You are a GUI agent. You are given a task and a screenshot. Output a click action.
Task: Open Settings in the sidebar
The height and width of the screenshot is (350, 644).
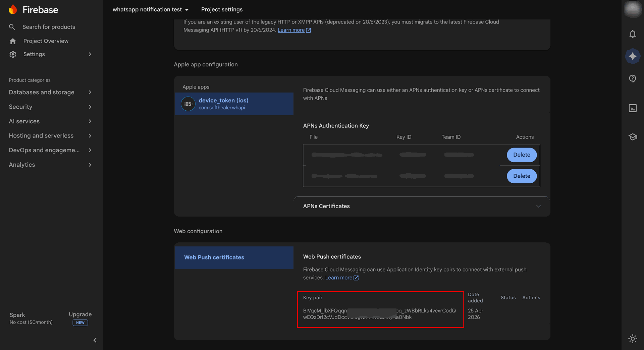tap(34, 54)
